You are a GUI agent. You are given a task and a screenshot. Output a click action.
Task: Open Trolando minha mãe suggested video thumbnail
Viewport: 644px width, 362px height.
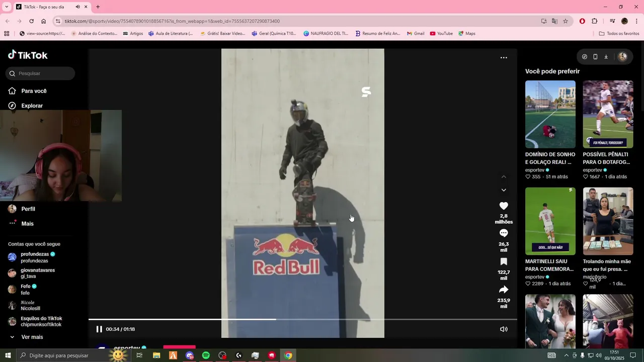click(608, 221)
